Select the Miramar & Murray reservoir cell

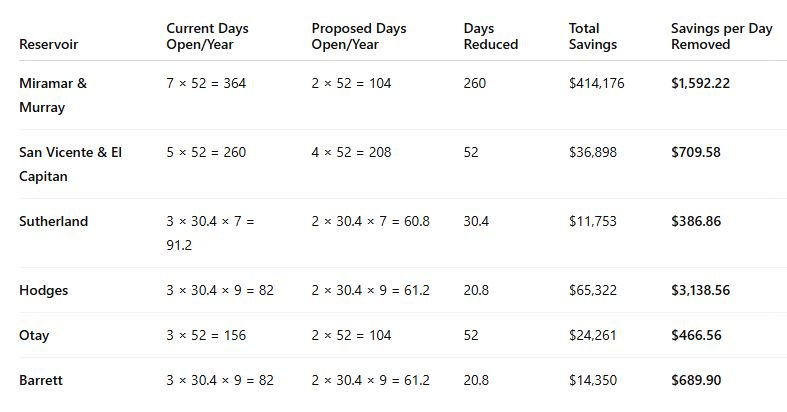coord(53,95)
